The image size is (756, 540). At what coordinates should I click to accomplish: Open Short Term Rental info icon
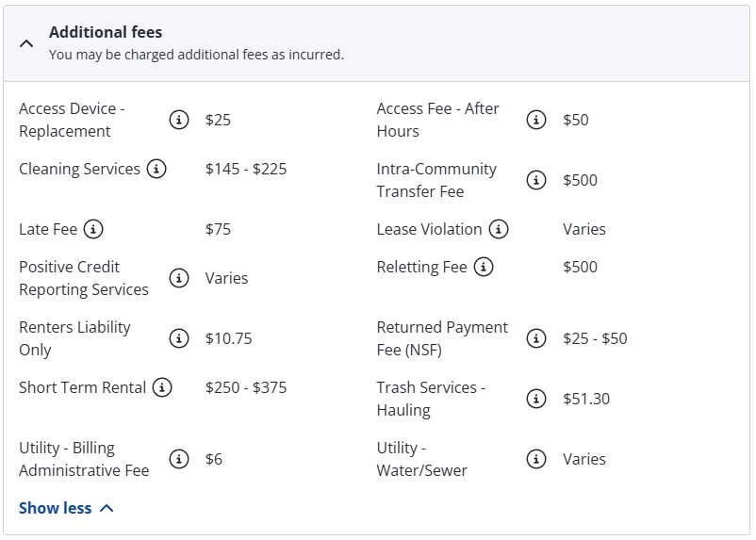(x=162, y=387)
